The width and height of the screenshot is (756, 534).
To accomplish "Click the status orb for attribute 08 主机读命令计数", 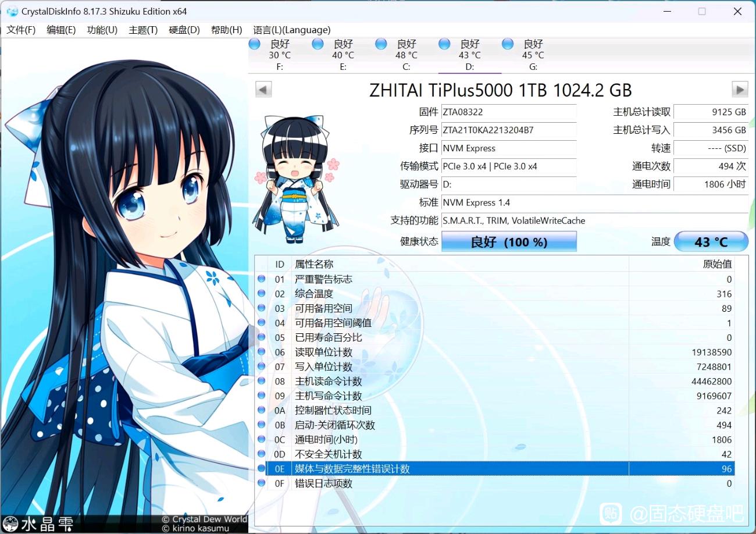I will click(262, 381).
